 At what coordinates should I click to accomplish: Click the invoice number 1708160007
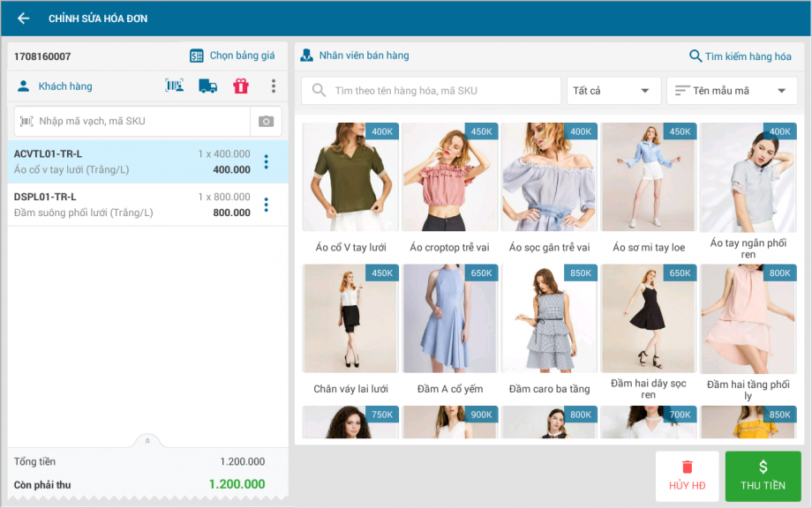click(x=42, y=56)
